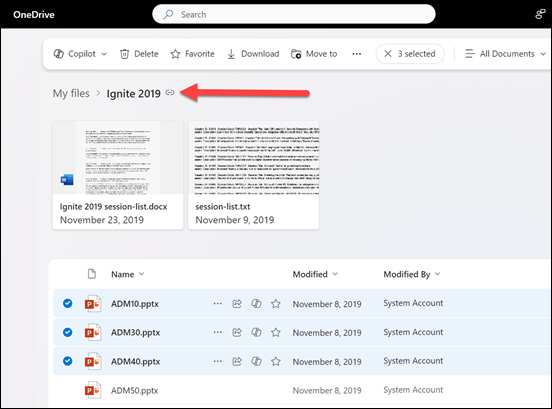Uncheck the ADM30.pptx selection checkbox
Screen dimensions: 552x409
(68, 332)
